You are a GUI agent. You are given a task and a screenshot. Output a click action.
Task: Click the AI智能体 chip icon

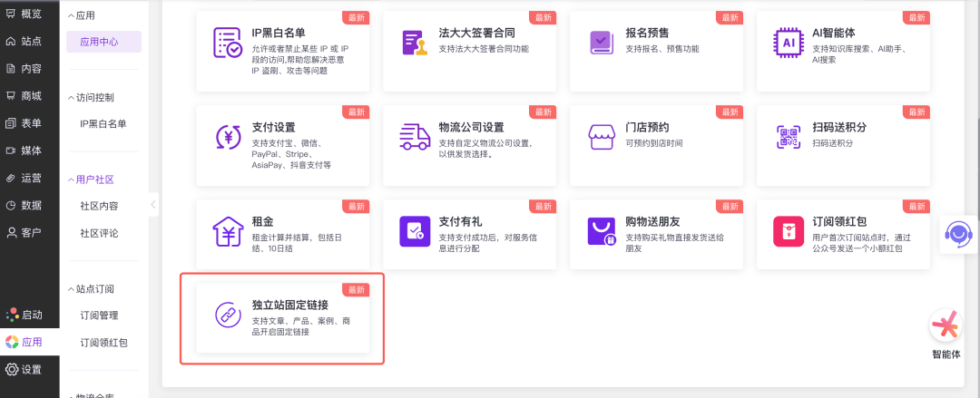pos(789,43)
